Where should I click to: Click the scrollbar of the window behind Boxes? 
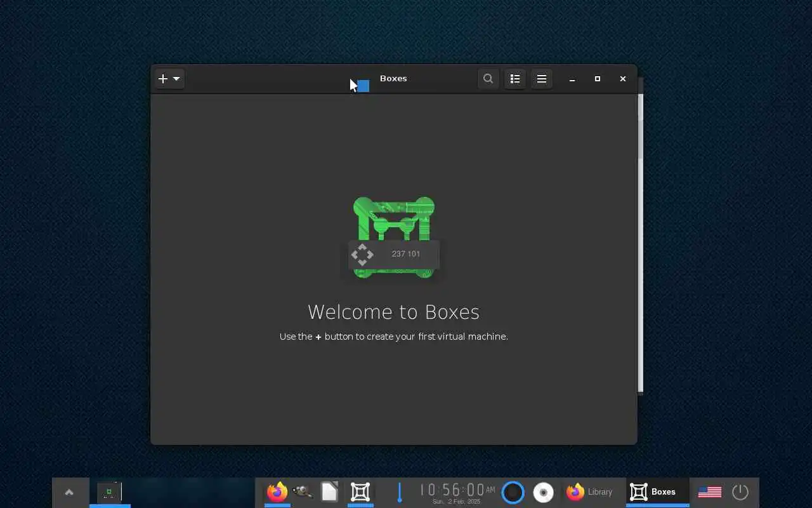pyautogui.click(x=641, y=244)
